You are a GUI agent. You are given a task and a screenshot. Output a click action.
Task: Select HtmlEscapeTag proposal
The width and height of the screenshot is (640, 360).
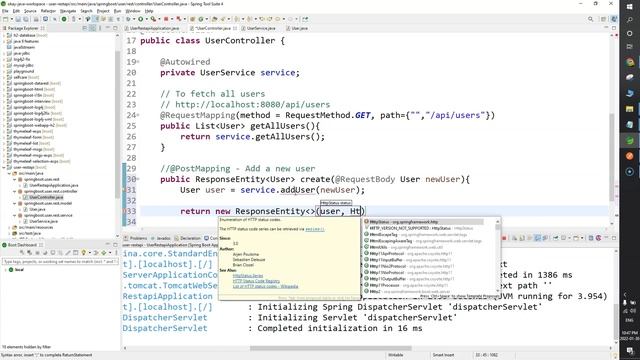(423, 235)
